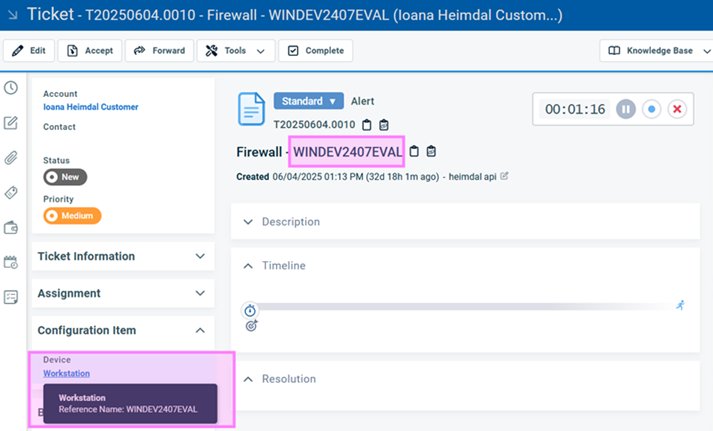Forward the ticket
The height and width of the screenshot is (431, 713).
(x=159, y=50)
